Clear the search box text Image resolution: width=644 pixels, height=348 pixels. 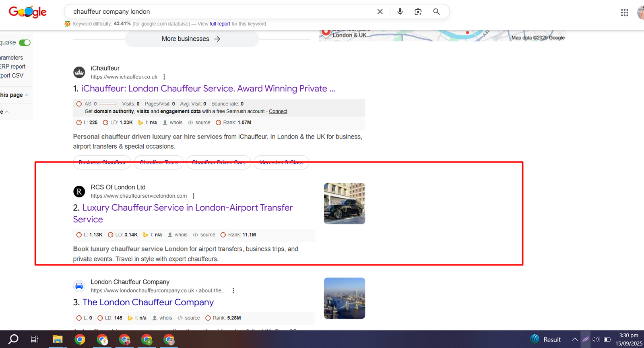(380, 12)
